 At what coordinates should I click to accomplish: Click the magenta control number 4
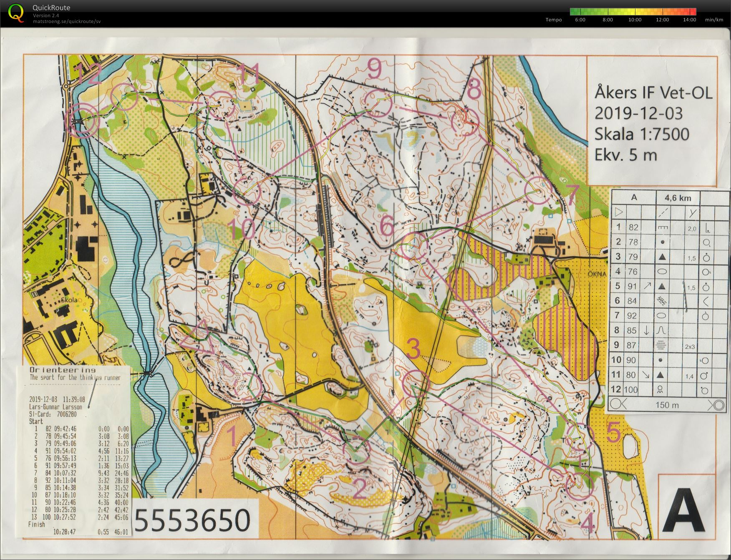click(x=587, y=524)
